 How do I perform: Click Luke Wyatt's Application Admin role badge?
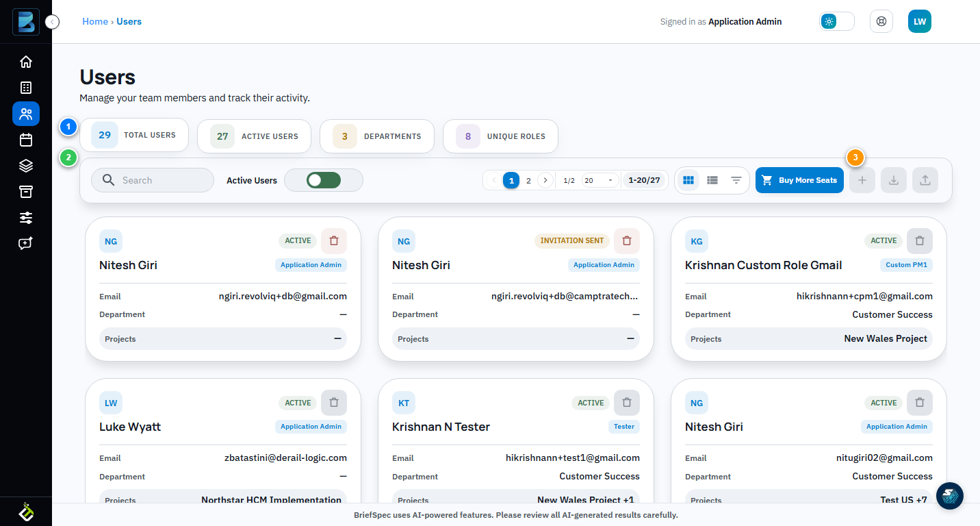pos(311,426)
